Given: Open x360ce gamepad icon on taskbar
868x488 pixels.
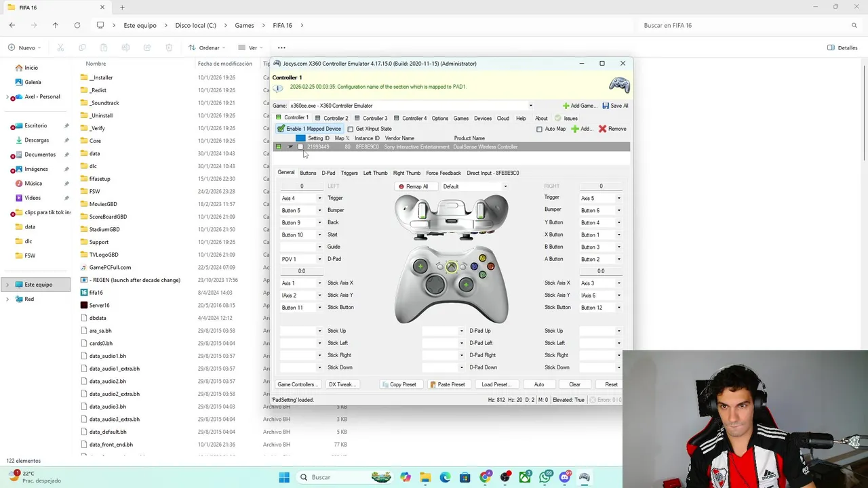Looking at the screenshot, I should 584,477.
